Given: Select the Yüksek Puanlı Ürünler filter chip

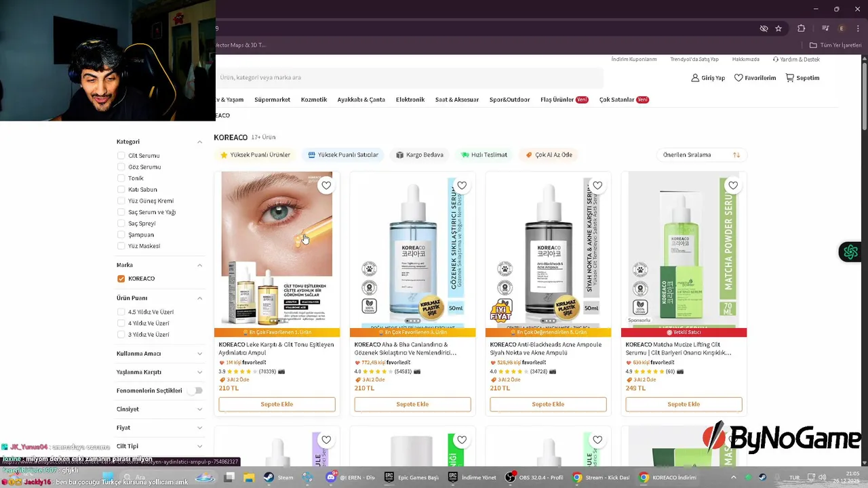Looking at the screenshot, I should [255, 155].
